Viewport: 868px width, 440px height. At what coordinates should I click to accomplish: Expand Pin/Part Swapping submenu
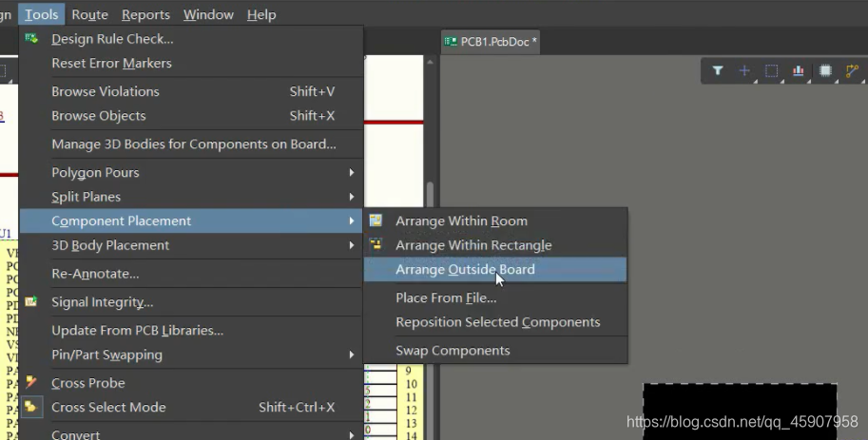click(191, 354)
